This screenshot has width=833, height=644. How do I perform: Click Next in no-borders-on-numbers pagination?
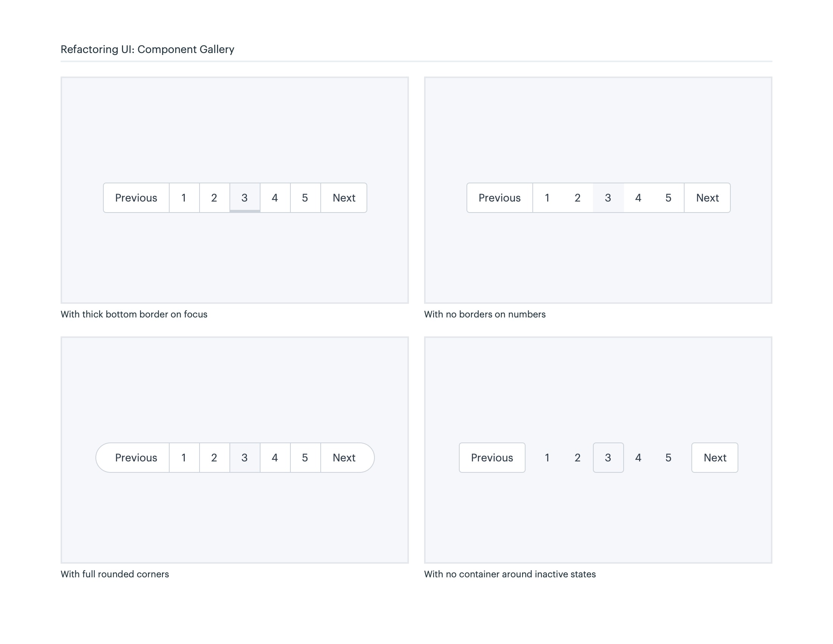(707, 198)
